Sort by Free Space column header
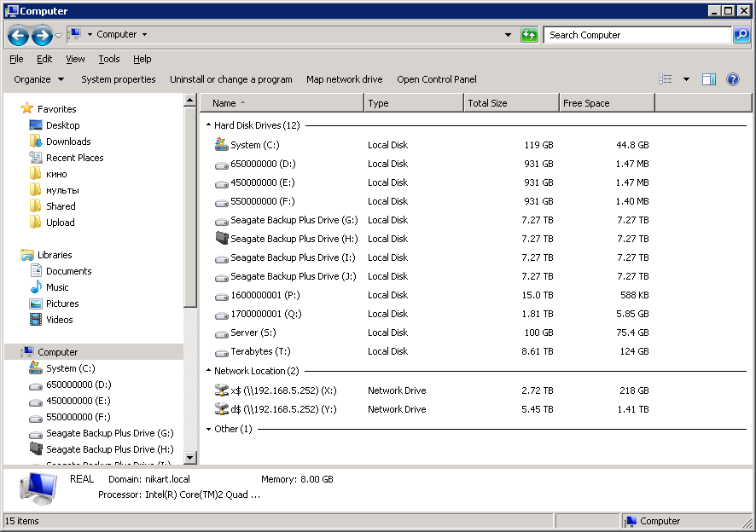 point(606,103)
